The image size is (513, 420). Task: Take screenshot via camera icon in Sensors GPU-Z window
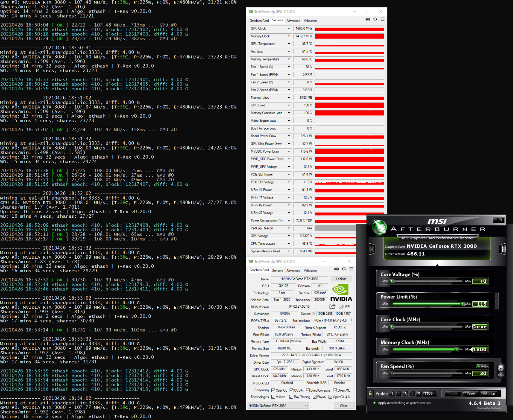[368, 19]
